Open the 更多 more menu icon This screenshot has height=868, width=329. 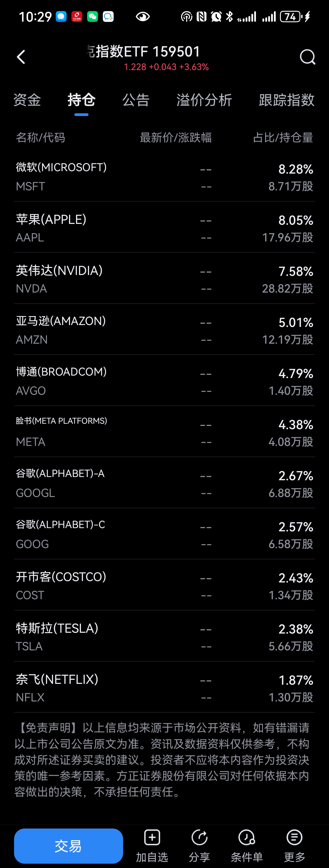click(x=294, y=838)
